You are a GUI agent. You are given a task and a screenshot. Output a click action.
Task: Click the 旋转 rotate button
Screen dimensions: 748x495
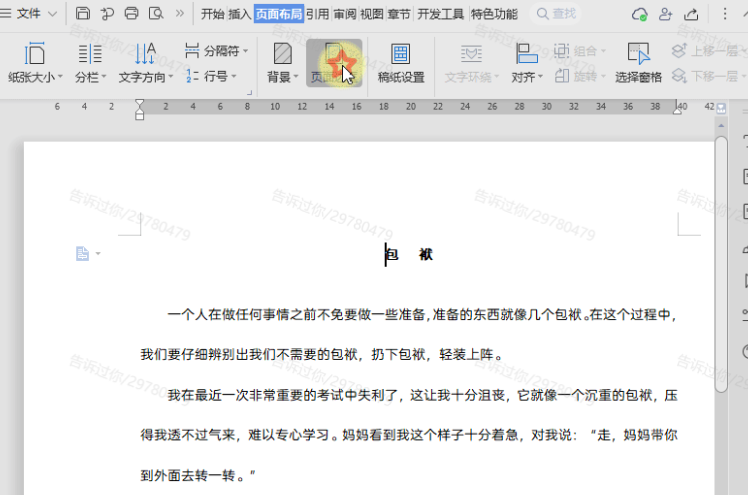pos(580,76)
